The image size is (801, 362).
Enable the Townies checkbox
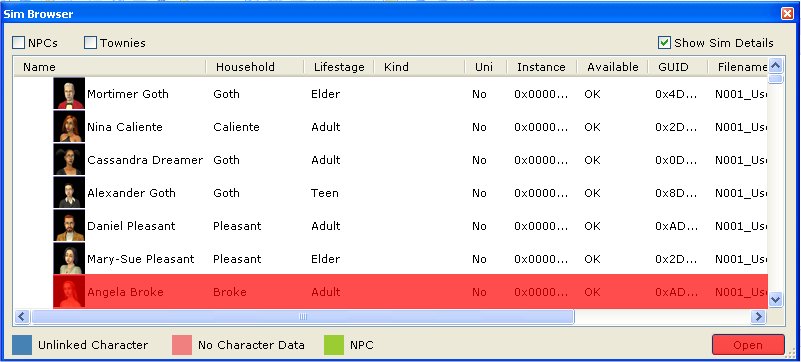(x=90, y=43)
